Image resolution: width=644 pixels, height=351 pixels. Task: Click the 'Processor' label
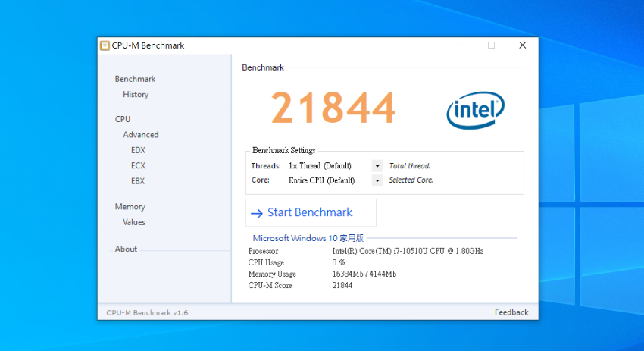(263, 251)
